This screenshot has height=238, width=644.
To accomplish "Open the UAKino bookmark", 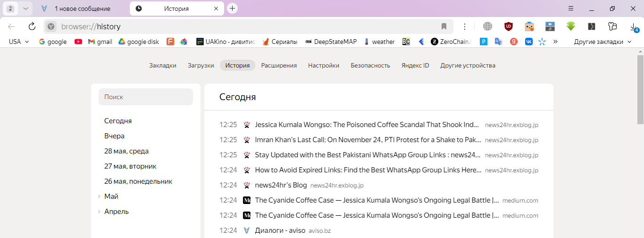I will pos(226,42).
